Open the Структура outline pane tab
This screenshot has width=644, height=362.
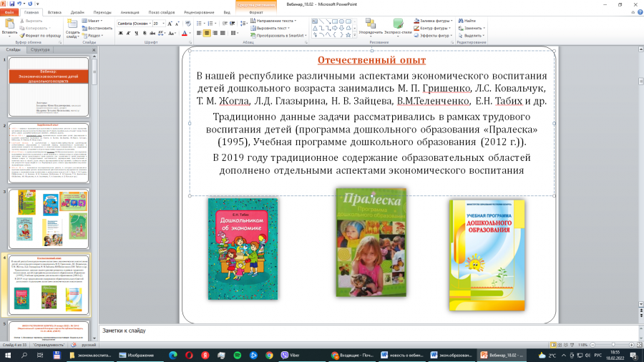click(x=40, y=49)
